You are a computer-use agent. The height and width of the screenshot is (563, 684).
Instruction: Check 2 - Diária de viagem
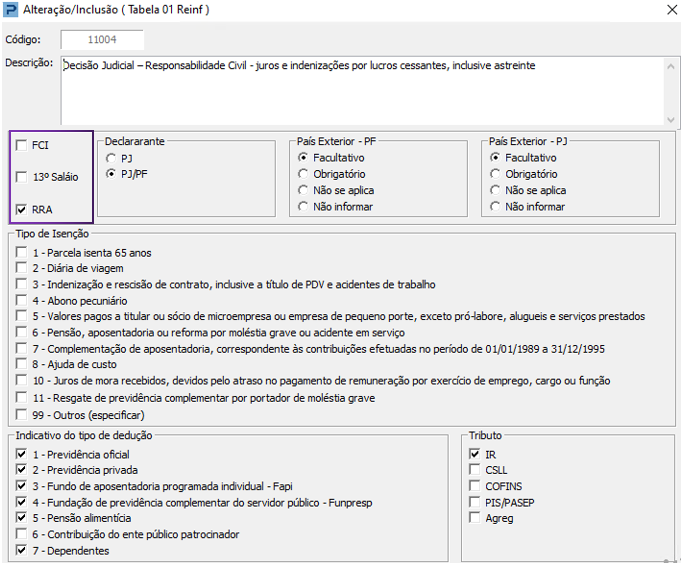tap(21, 267)
